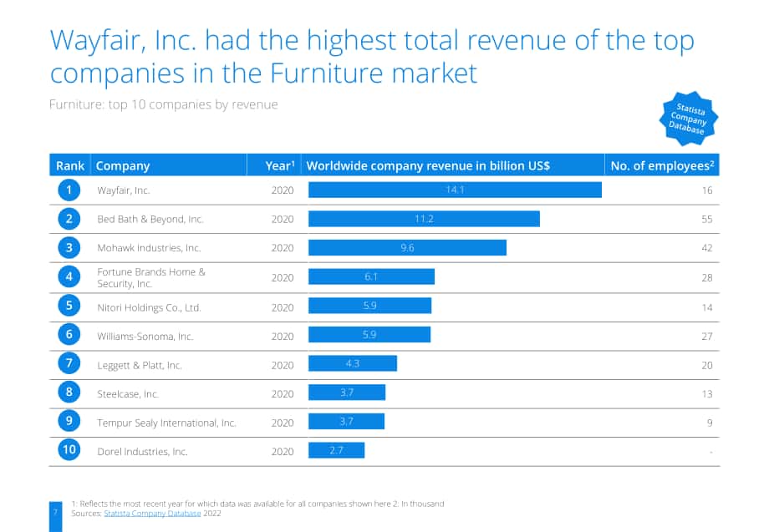
Task: Select year 2020 in the Nitori Holdings row
Action: (283, 307)
